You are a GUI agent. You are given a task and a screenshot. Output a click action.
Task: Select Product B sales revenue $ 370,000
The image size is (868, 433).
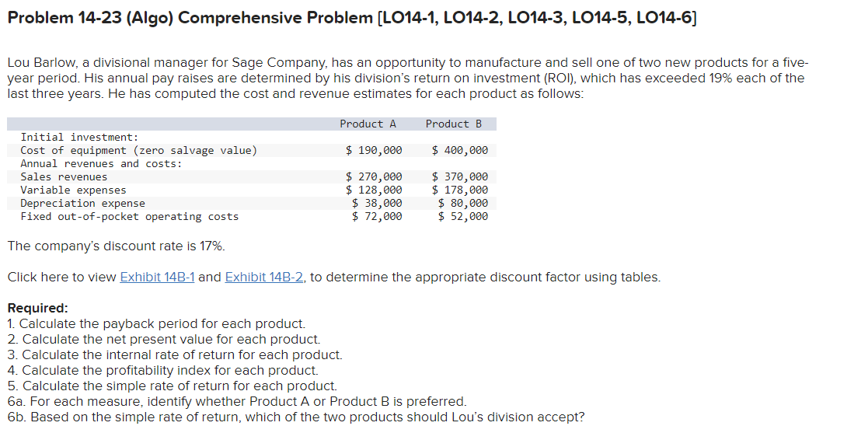pos(459,176)
